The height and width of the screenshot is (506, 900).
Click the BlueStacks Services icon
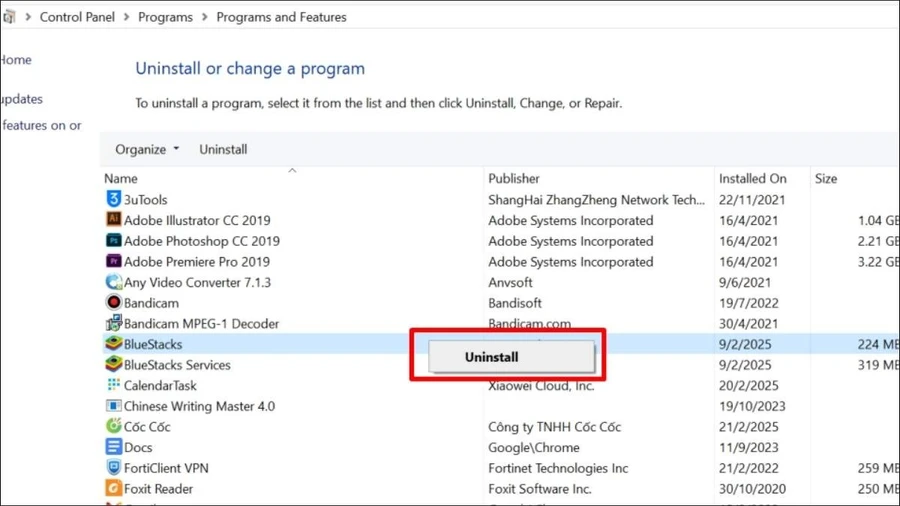(x=114, y=364)
